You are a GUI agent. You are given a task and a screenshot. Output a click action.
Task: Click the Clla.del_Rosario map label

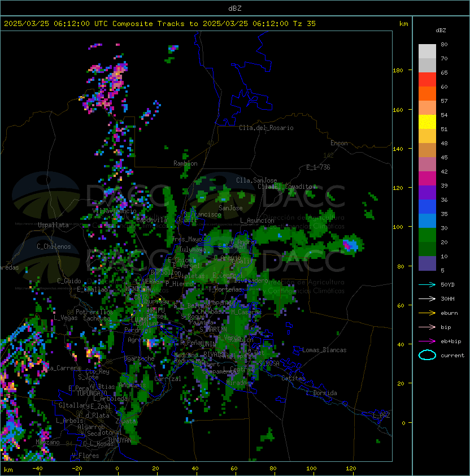(x=266, y=128)
